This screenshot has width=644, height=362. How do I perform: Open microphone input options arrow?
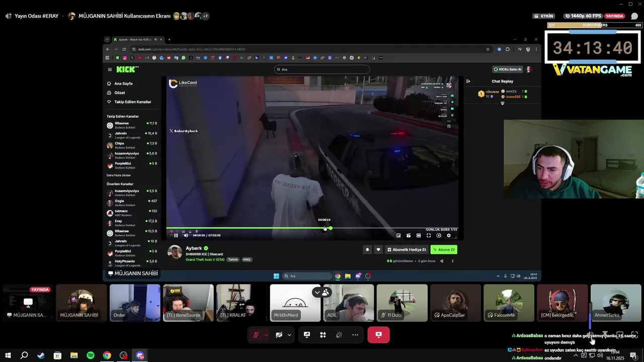(x=266, y=335)
